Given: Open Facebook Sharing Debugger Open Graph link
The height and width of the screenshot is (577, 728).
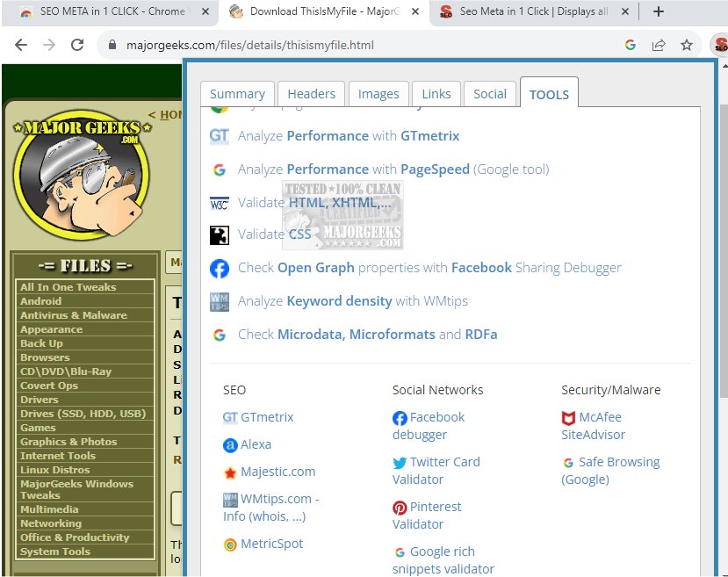Looking at the screenshot, I should 429,268.
